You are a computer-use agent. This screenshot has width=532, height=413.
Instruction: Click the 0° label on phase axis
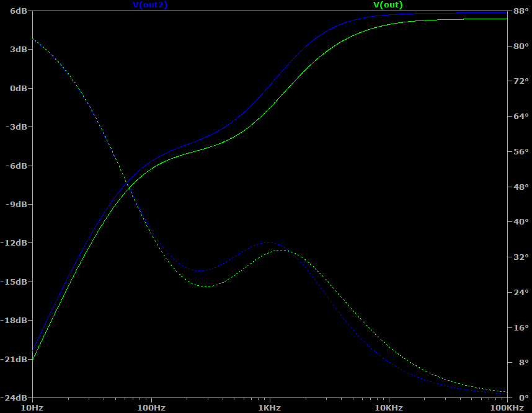pos(522,397)
